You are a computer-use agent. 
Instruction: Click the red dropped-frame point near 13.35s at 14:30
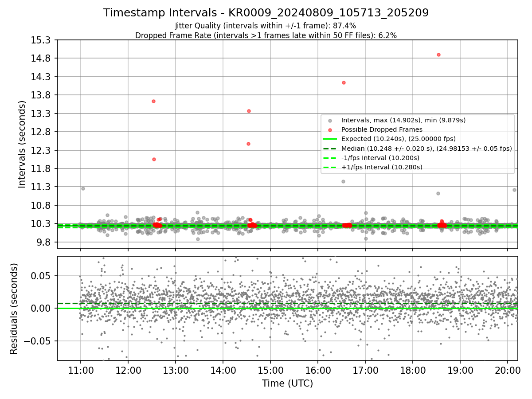(x=249, y=111)
